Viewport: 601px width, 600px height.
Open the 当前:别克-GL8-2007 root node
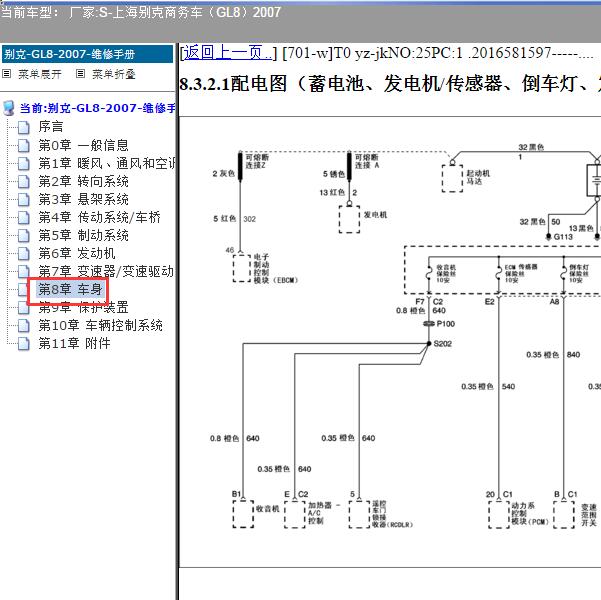click(97, 108)
